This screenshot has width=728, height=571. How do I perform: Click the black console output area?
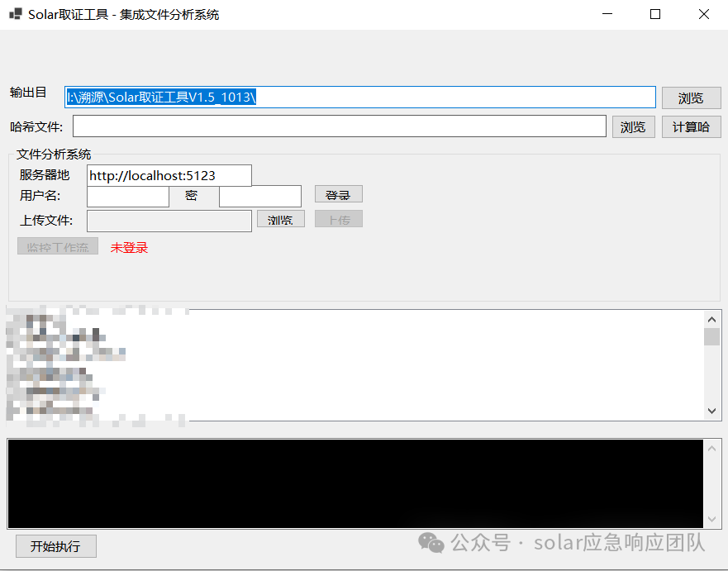pyautogui.click(x=355, y=483)
